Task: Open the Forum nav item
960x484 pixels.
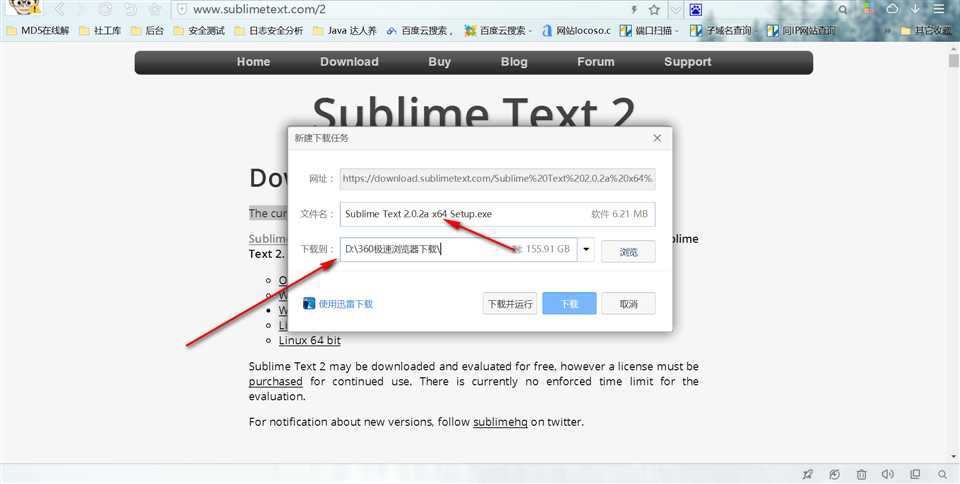Action: tap(596, 62)
